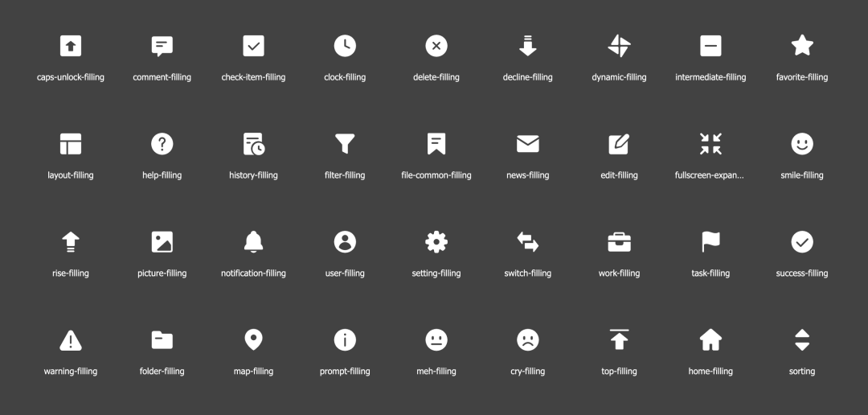This screenshot has height=415, width=868.
Task: Pick the check-item-filling icon
Action: (253, 45)
